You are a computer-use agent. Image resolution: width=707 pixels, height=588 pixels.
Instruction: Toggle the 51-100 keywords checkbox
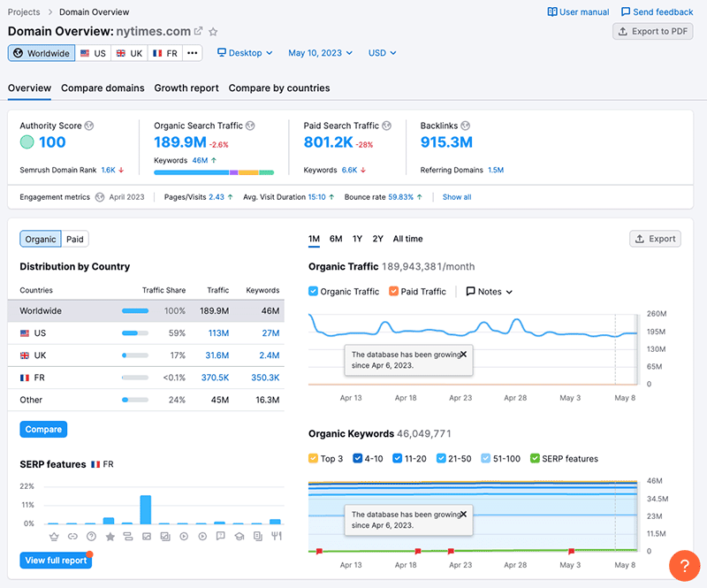coord(485,459)
